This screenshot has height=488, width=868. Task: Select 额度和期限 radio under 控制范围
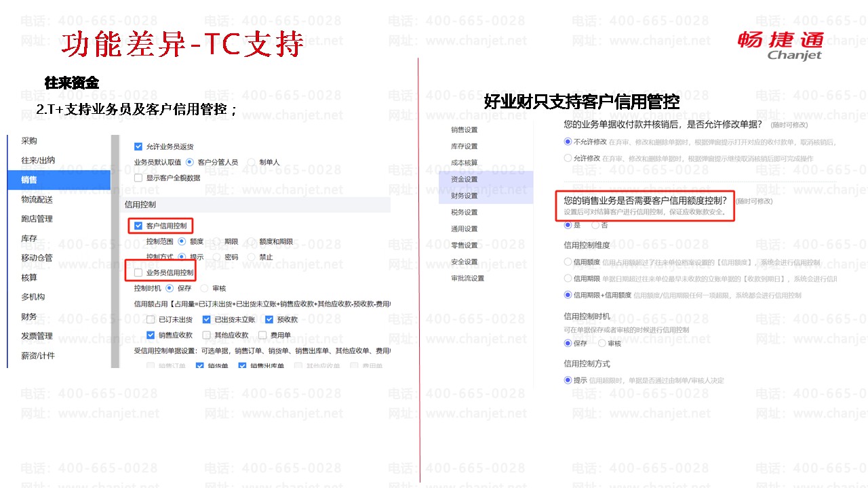(x=252, y=241)
